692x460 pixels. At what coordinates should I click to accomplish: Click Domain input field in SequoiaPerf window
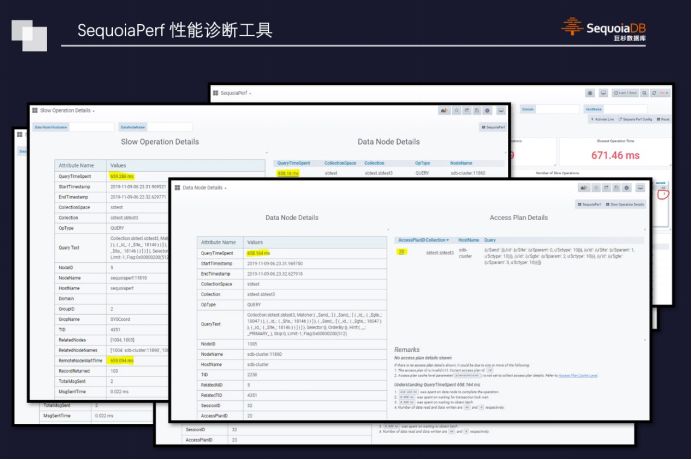(x=558, y=109)
